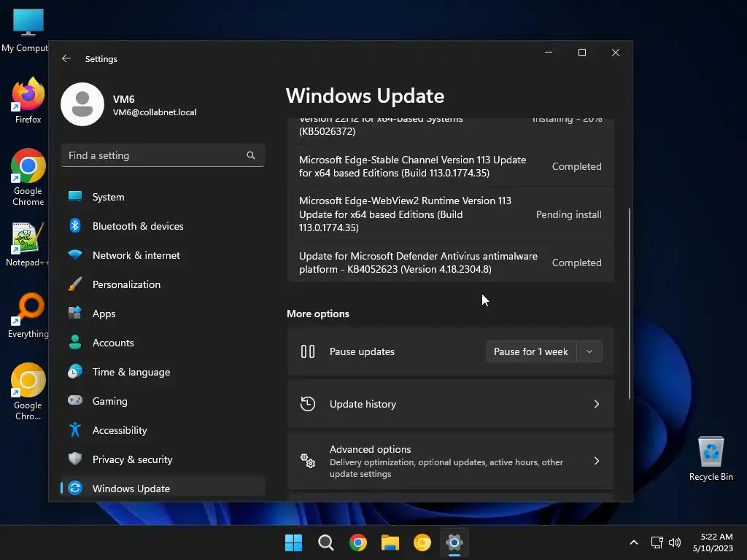
Task: Expand the Pause for 1 week dropdown arrow
Action: pos(589,351)
